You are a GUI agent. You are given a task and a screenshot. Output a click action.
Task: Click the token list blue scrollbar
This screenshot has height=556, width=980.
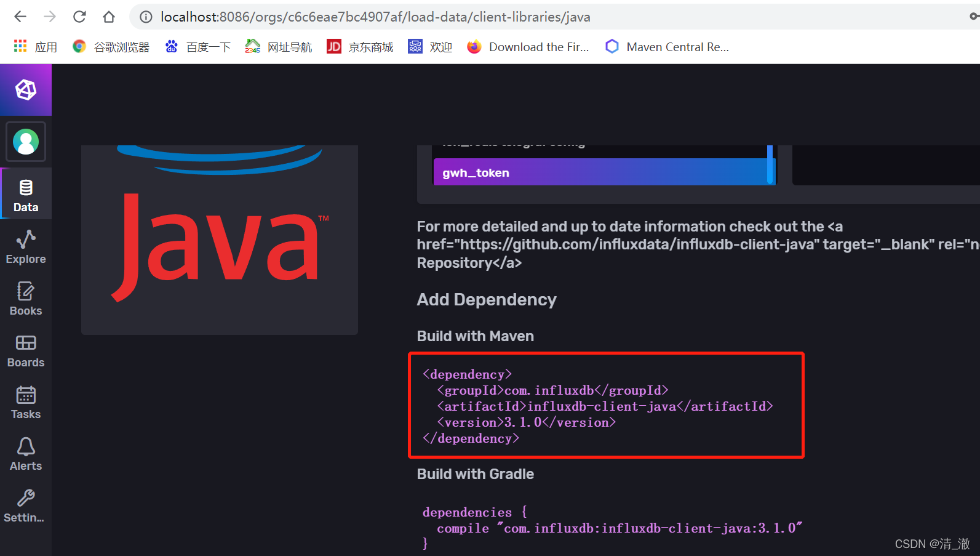tap(770, 164)
